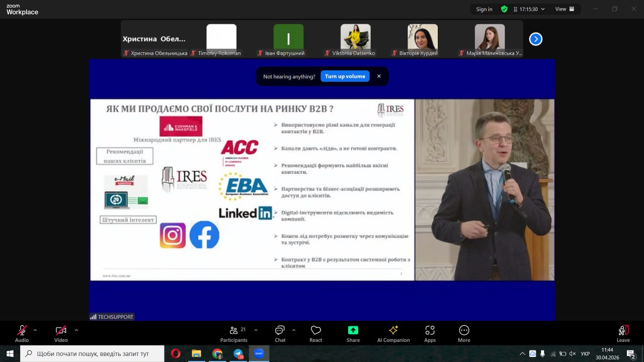Open the More options menu
Screen dimensions: 644x362
464,333
